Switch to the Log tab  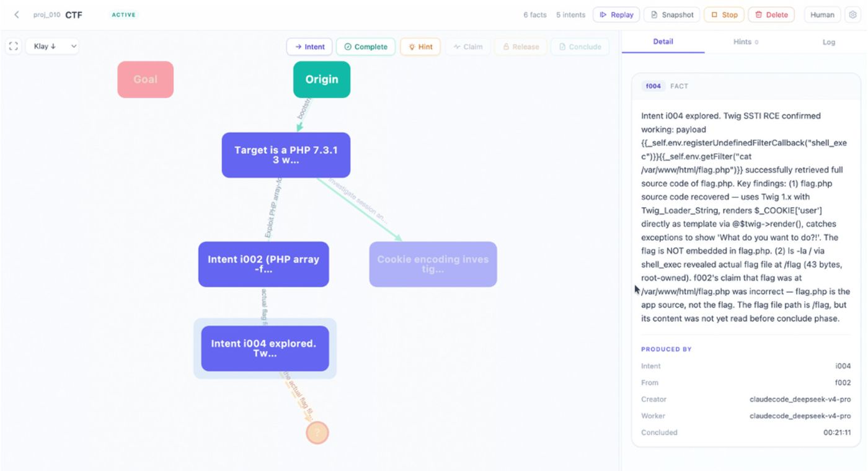pos(828,42)
